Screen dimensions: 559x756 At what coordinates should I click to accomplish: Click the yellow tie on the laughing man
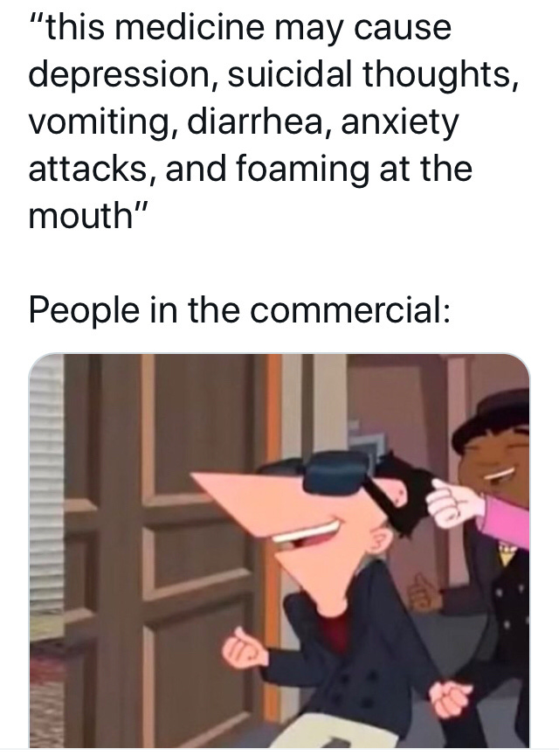point(504,555)
